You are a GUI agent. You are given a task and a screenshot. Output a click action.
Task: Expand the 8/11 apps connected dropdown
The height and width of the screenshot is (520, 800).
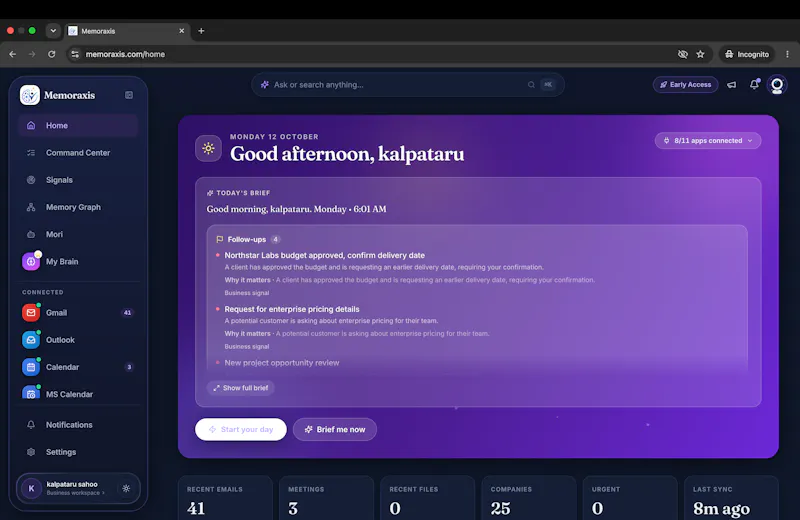tap(708, 140)
